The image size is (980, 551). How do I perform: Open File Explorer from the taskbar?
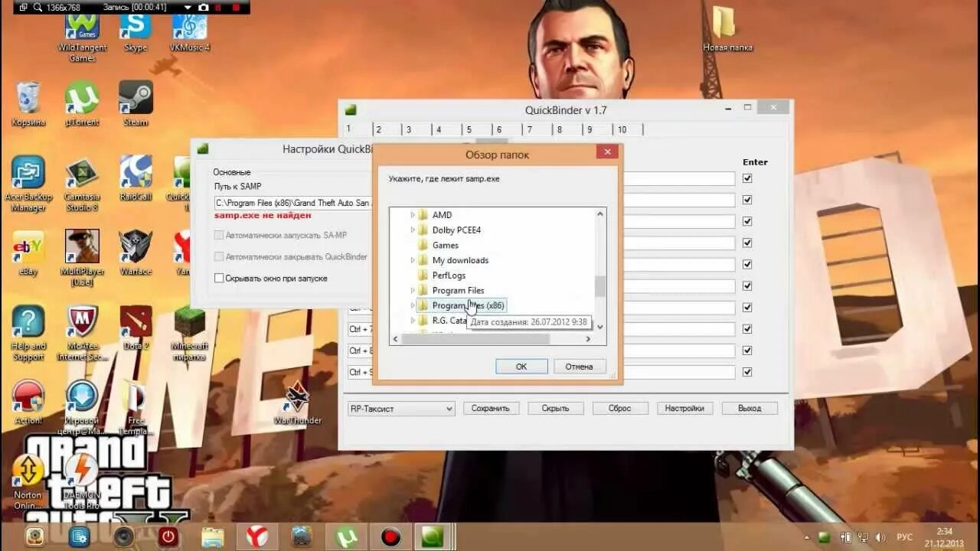[x=213, y=536]
